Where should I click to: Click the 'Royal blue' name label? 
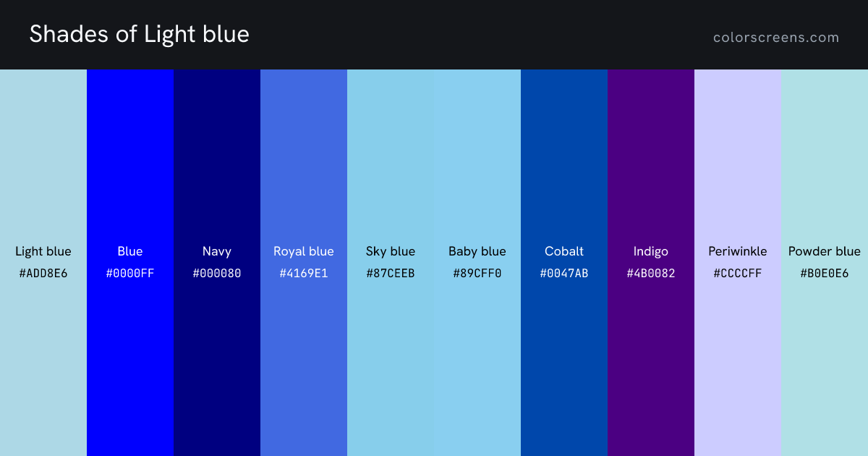304,252
